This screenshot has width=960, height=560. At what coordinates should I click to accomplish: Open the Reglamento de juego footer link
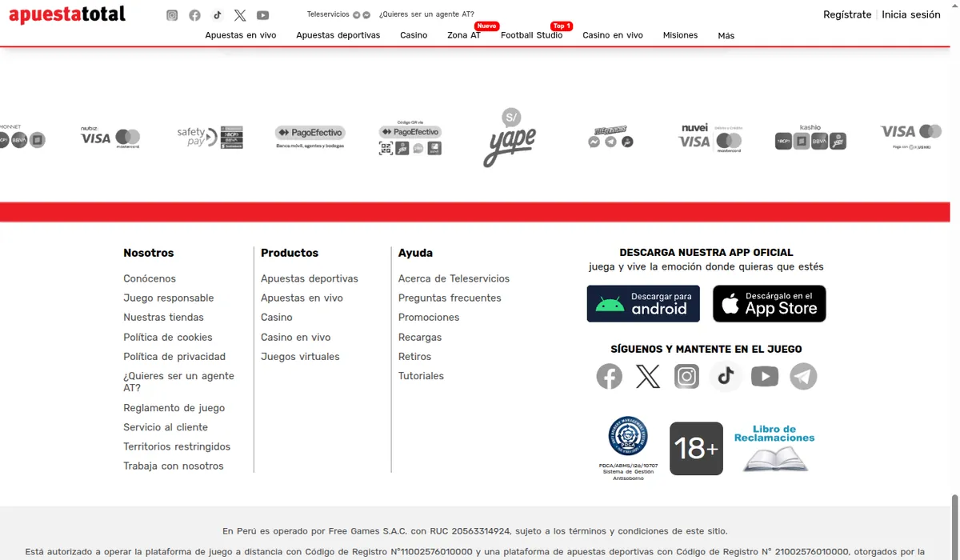tap(174, 408)
